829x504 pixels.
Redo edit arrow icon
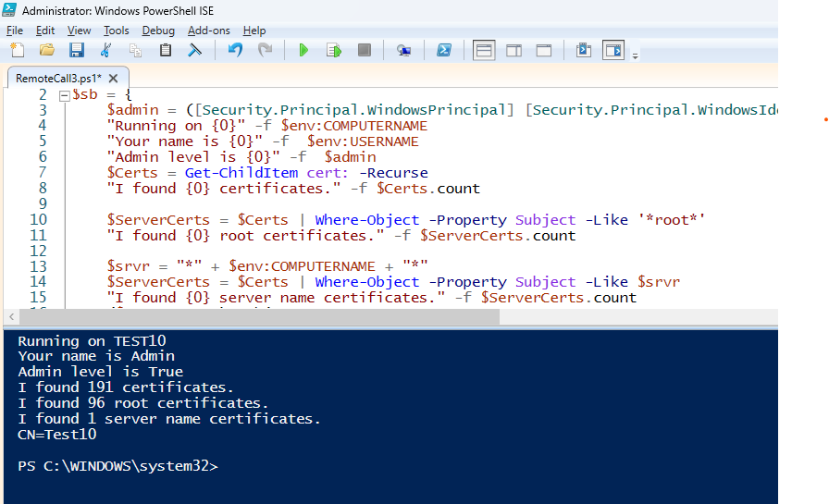tap(265, 50)
